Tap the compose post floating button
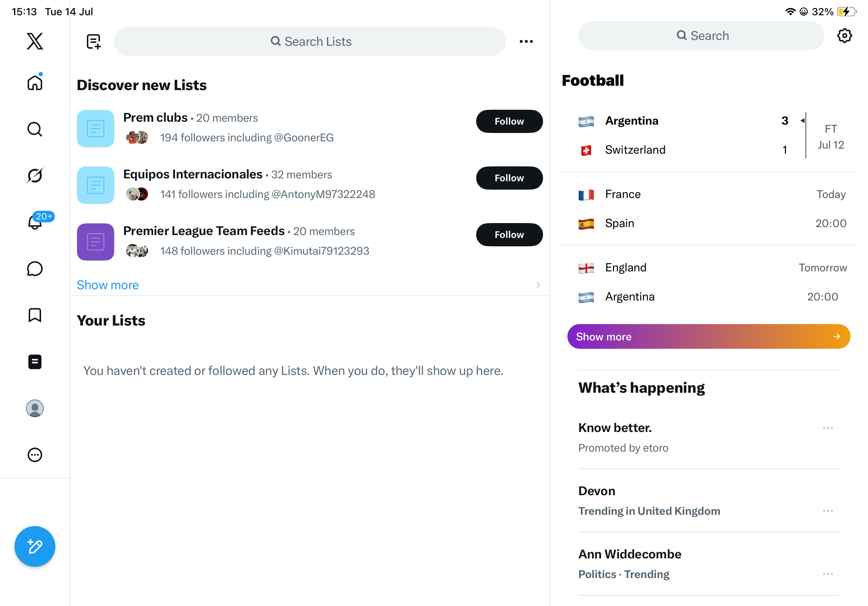868x606 pixels. (x=35, y=547)
